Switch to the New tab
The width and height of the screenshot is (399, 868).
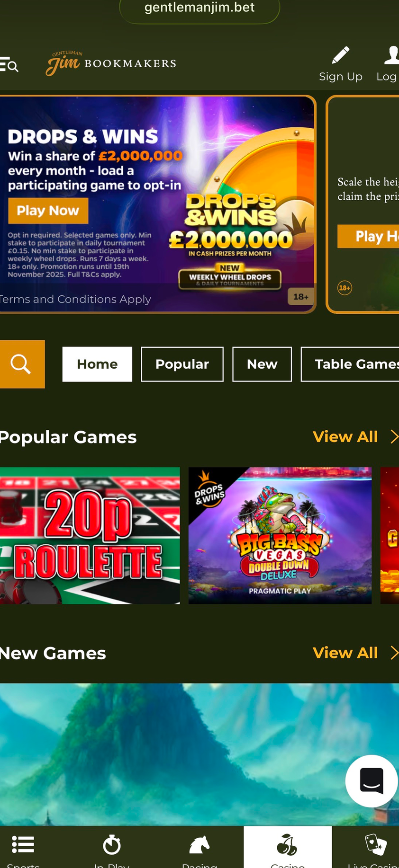tap(262, 364)
